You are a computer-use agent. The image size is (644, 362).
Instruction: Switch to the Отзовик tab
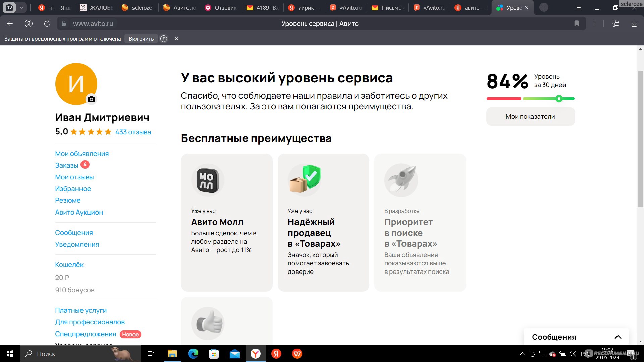221,8
